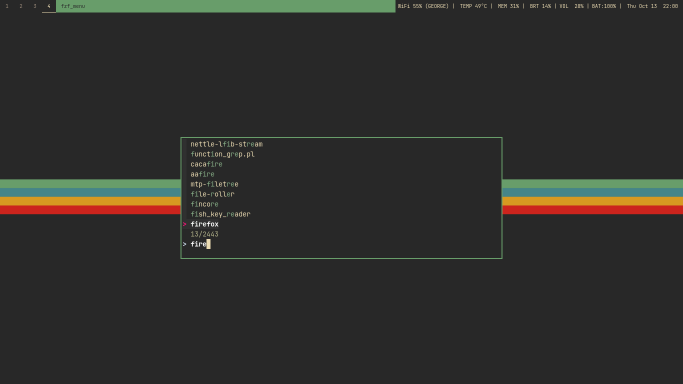Image resolution: width=683 pixels, height=384 pixels.
Task: Select the fish_key_reader entry
Action: (x=220, y=214)
